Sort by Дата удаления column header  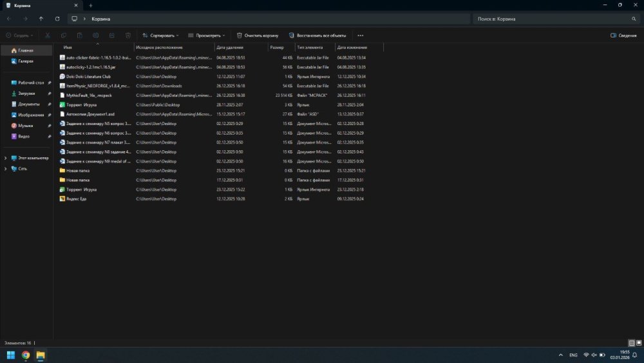[x=241, y=47]
